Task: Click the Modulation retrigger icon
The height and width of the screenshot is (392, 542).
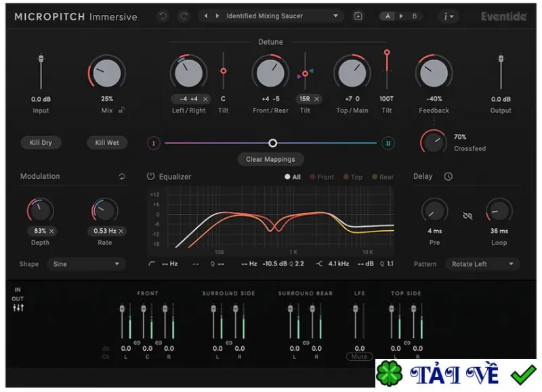Action: (x=122, y=177)
